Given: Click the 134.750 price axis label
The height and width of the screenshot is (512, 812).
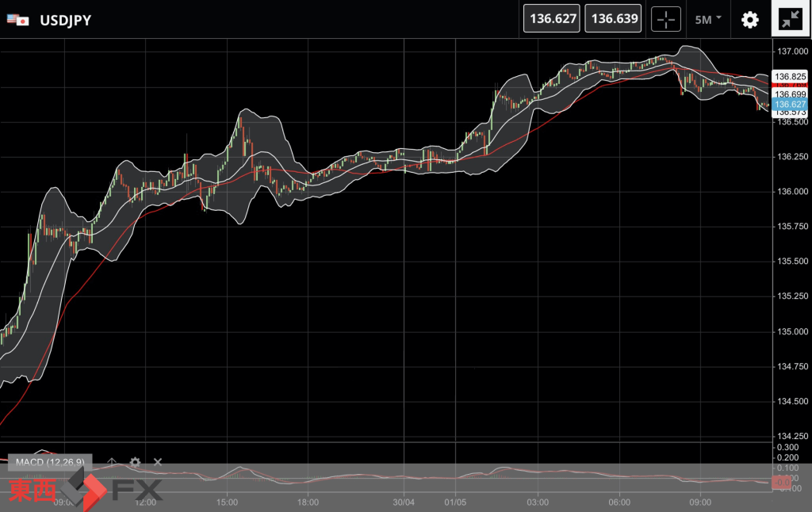Looking at the screenshot, I should point(792,366).
